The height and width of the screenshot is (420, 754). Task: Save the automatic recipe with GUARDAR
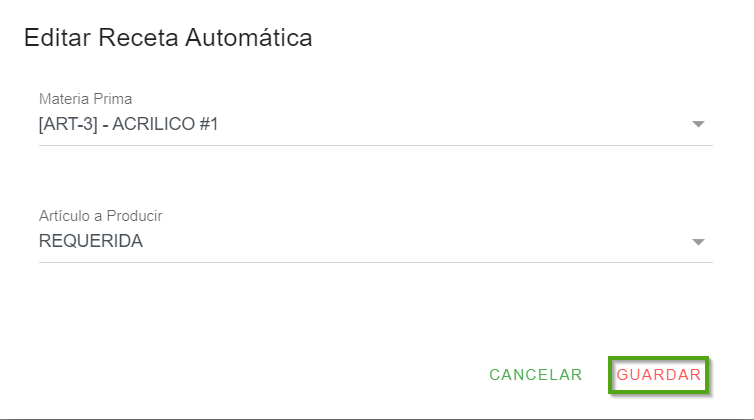[659, 375]
